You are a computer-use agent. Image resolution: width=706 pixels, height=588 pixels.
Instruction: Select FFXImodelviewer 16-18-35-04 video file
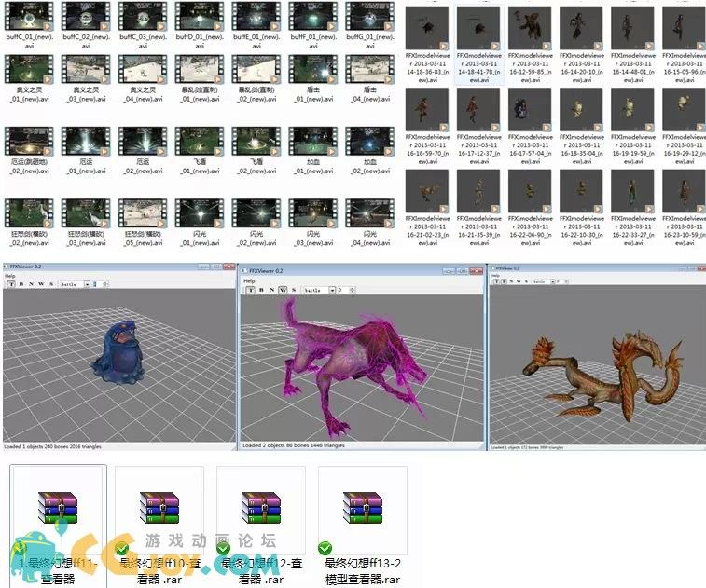(x=581, y=127)
